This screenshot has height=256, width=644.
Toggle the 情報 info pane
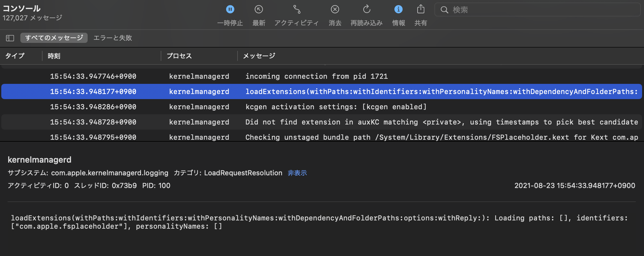(398, 10)
